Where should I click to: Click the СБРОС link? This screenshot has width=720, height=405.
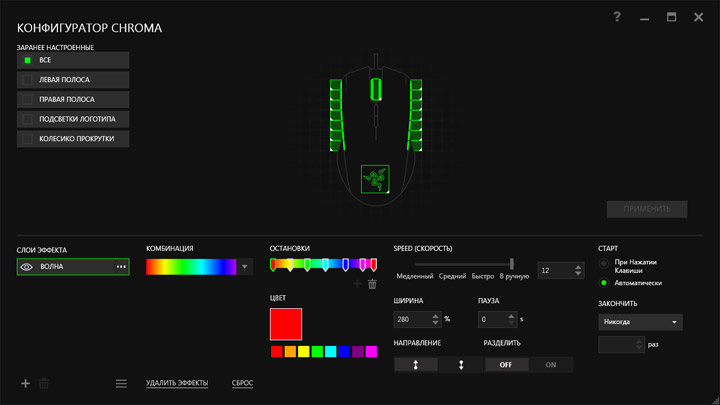242,383
